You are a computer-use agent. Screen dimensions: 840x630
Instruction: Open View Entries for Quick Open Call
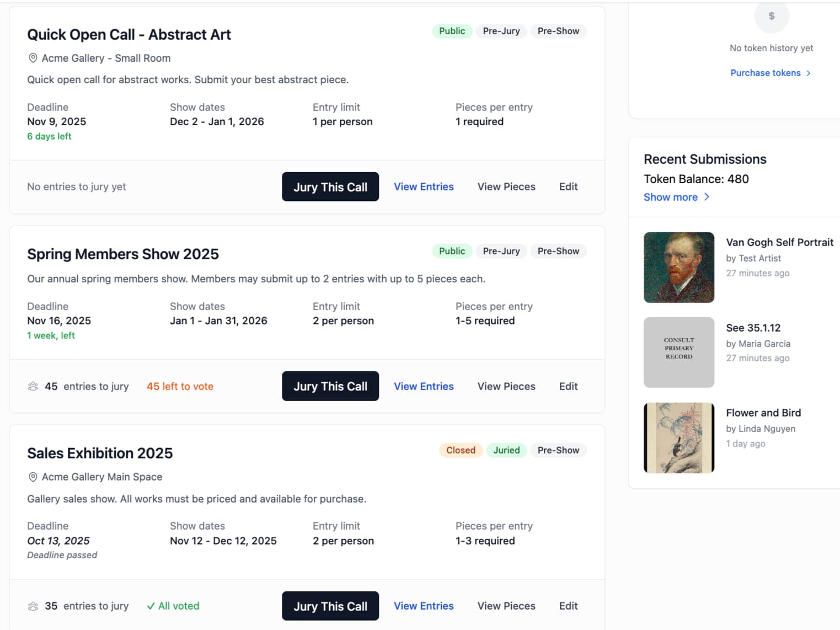(x=424, y=186)
